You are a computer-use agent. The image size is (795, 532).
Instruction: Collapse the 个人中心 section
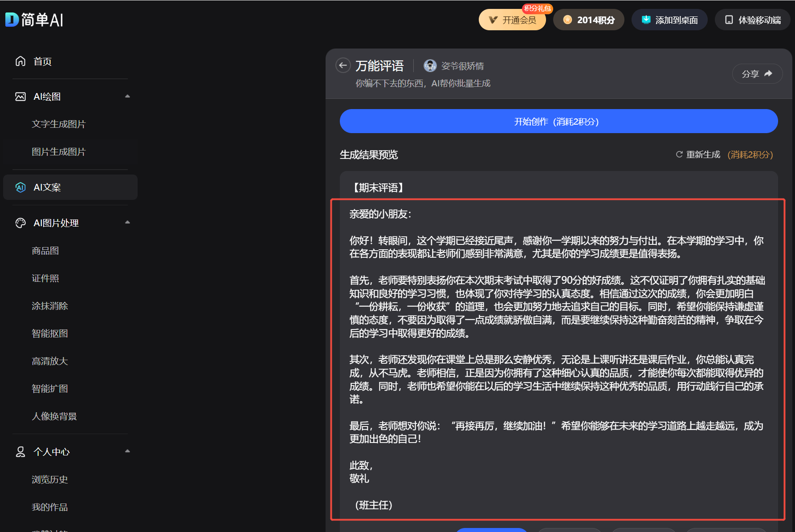click(127, 451)
